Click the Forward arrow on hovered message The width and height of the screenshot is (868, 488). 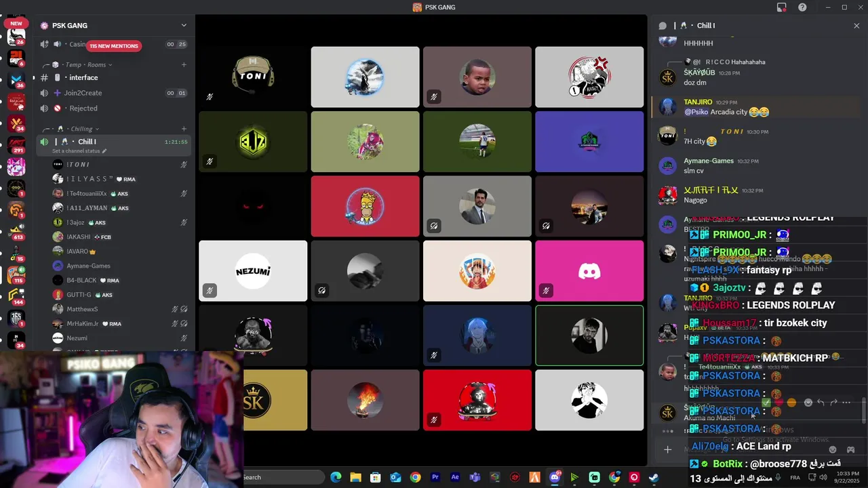833,403
